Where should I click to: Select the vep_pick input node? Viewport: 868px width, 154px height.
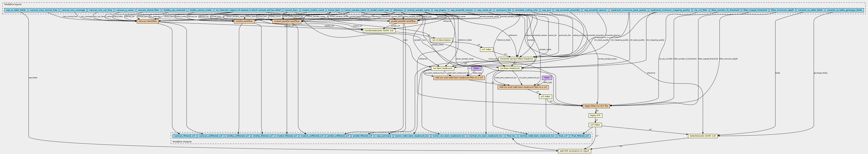[x=547, y=10]
